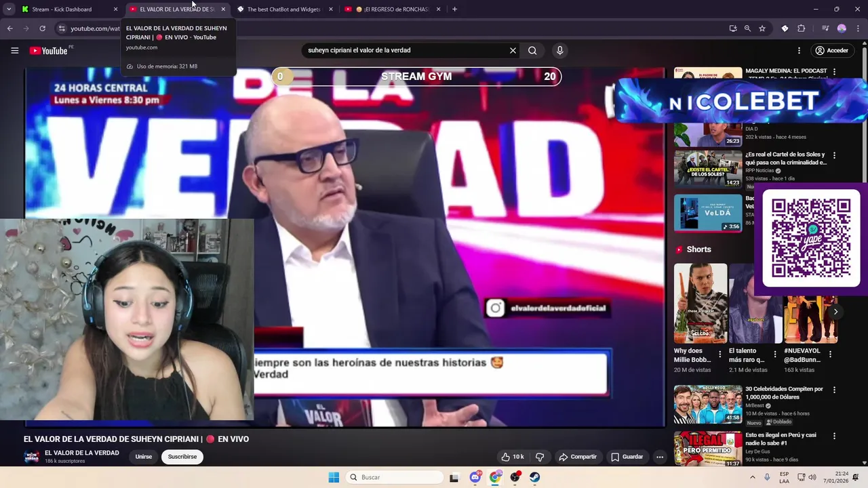Open the tab search dropdown arrow
The image size is (868, 488).
9,9
